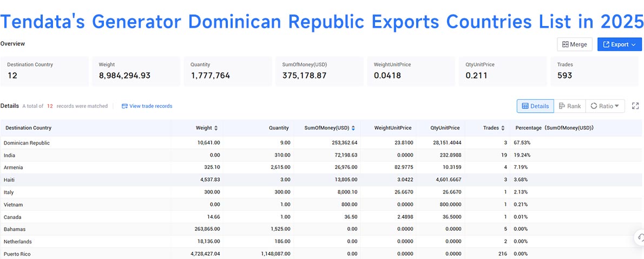Viewport: 644px width, 259px height.
Task: Click the SumOfMoney(USD) summary card
Action: [319, 72]
